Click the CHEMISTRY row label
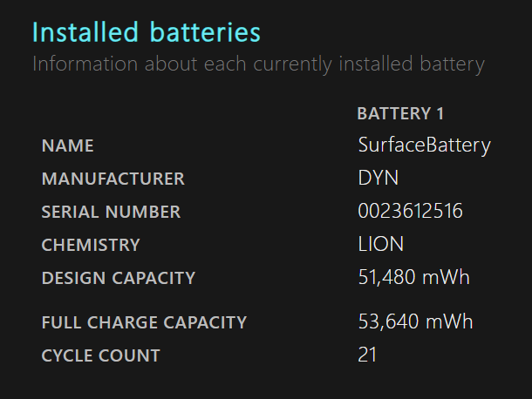532x399 pixels. pos(91,245)
